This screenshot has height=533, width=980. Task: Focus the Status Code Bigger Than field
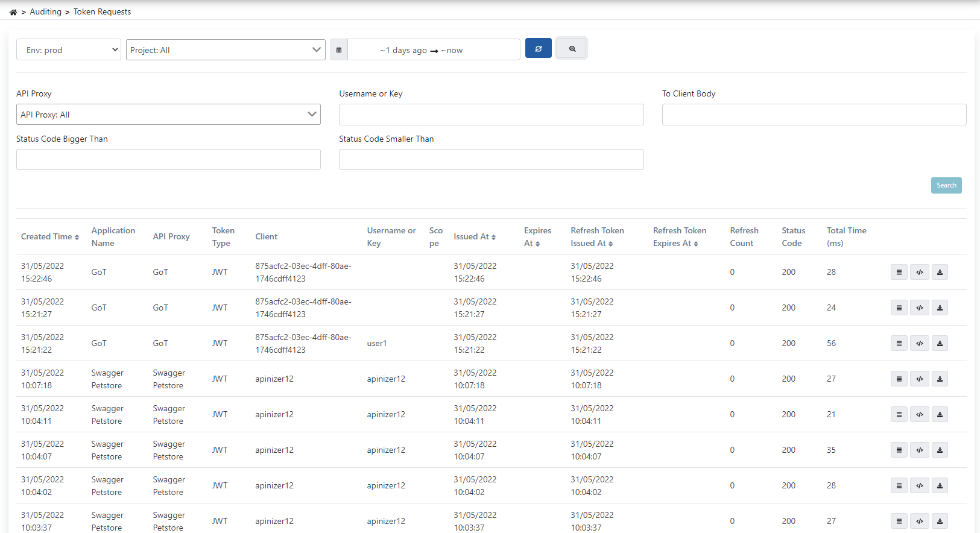168,160
